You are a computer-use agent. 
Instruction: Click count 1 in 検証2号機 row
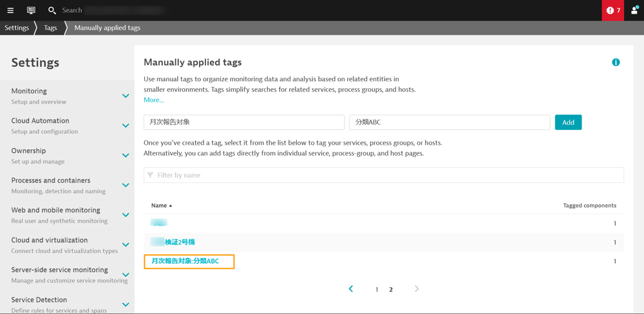[x=615, y=242]
